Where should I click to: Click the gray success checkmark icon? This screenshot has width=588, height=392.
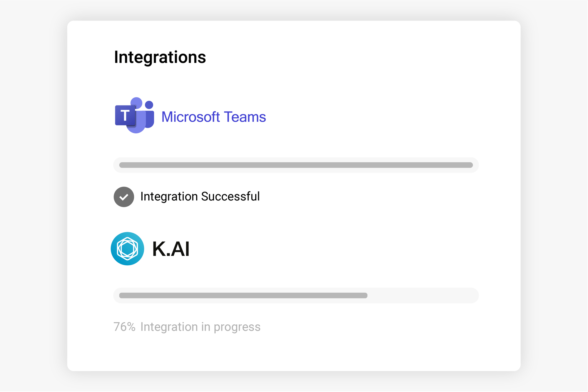click(x=124, y=197)
